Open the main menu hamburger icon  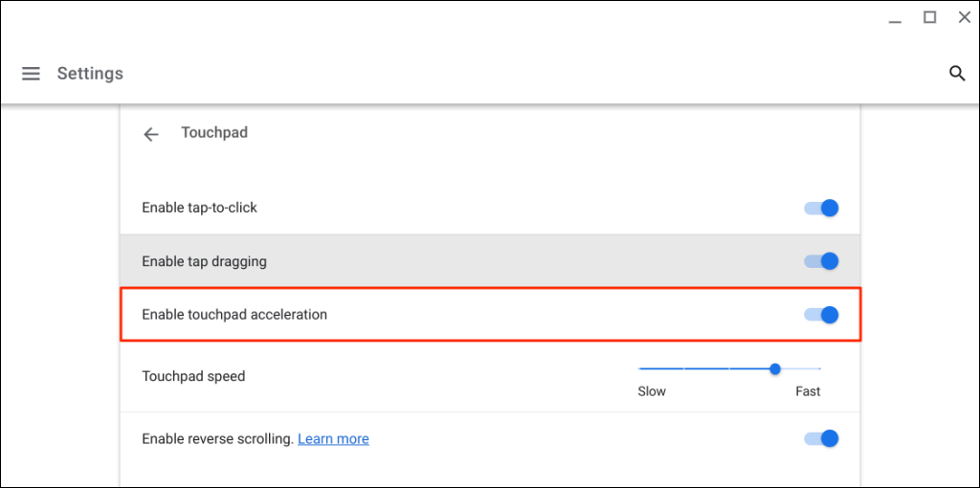click(31, 74)
